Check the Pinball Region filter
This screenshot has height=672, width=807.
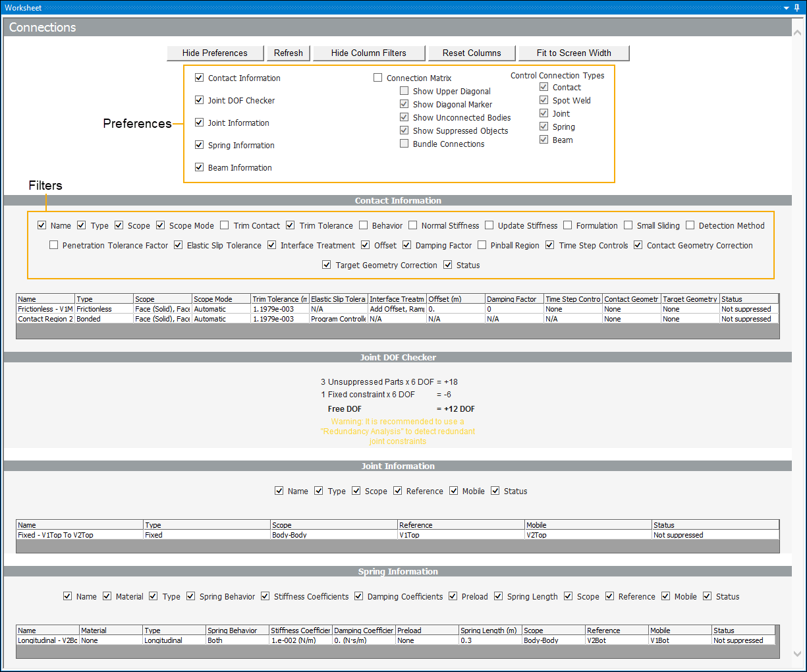pos(482,245)
